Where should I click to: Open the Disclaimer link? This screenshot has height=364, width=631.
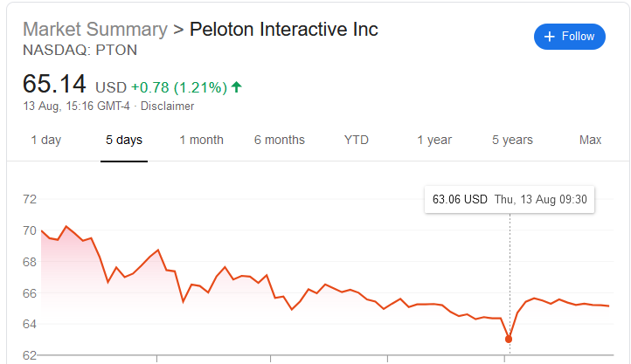pos(168,106)
